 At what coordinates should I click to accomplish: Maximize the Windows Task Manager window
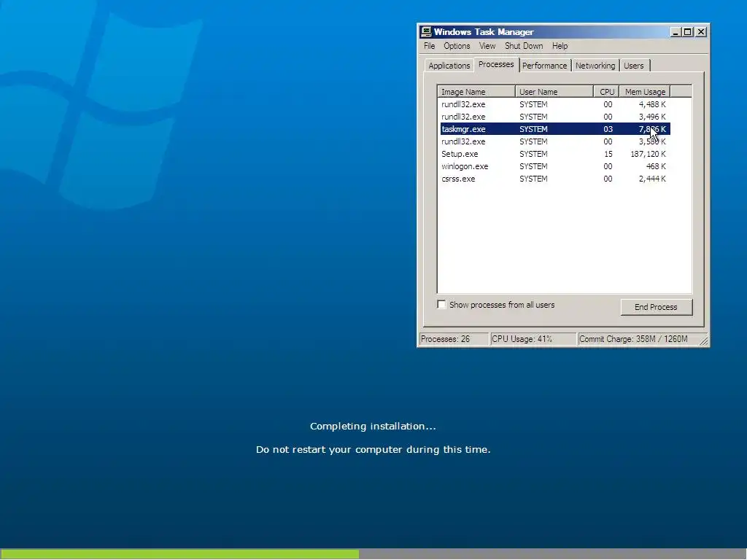coord(687,32)
